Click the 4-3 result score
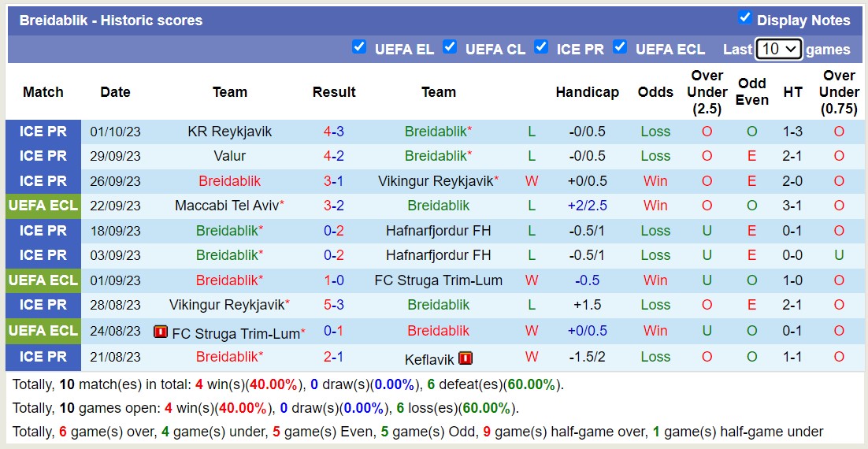 coord(334,132)
